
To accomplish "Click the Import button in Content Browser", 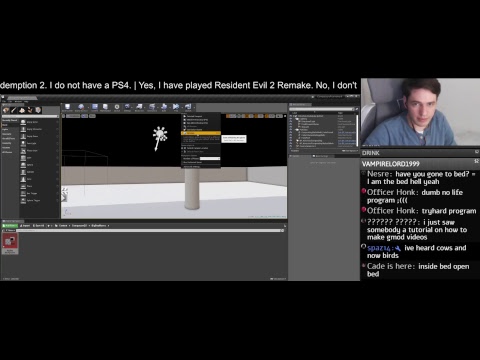I will (x=25, y=226).
